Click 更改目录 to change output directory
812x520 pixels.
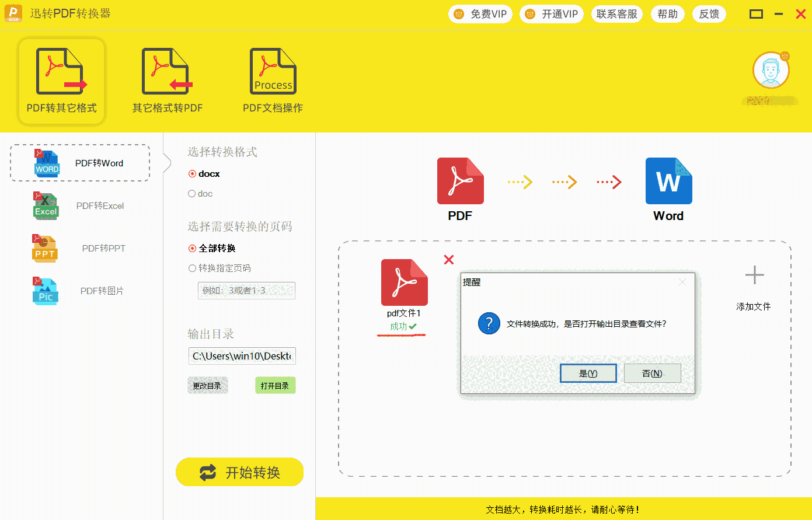208,385
